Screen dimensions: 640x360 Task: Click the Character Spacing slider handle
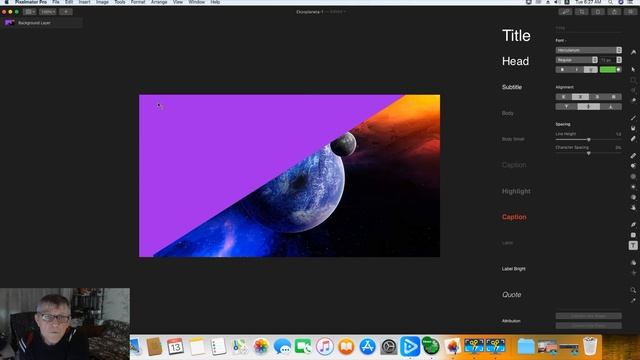[589, 153]
